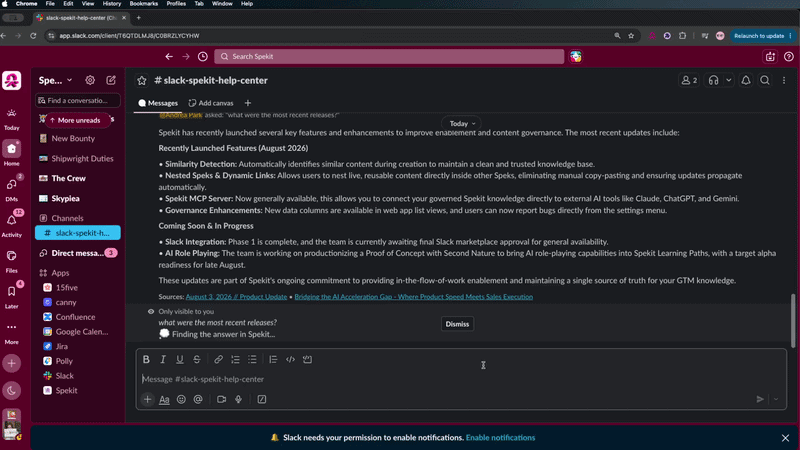The height and width of the screenshot is (450, 800).
Task: Switch to the Messages tab
Action: click(158, 103)
